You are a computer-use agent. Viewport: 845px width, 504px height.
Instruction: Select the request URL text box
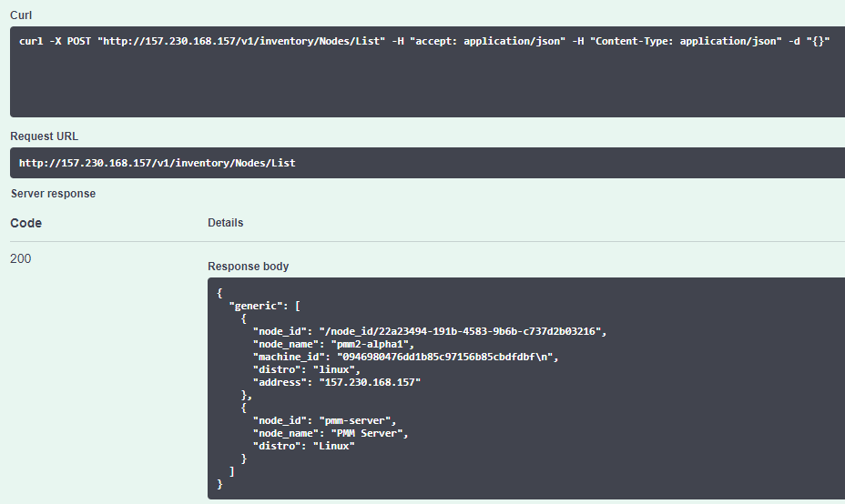428,164
